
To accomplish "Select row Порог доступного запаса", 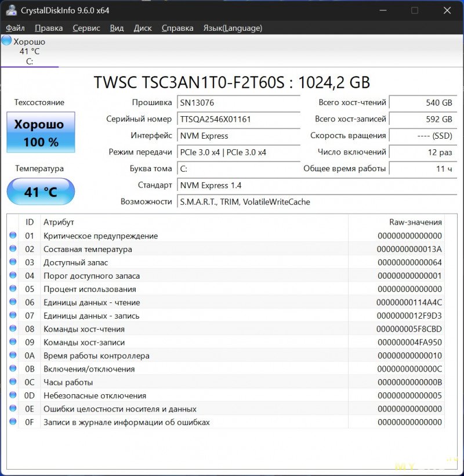I will (x=226, y=276).
